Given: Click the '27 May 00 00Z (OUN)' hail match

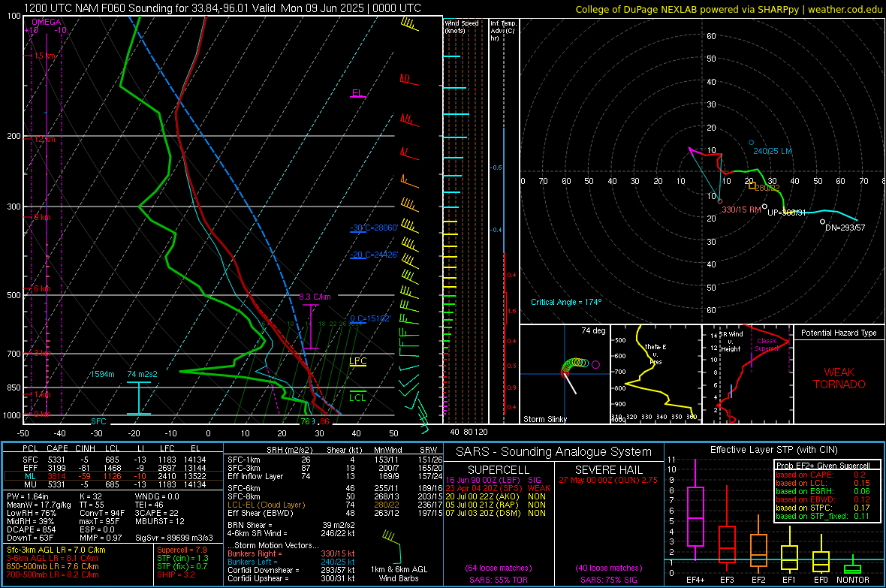Looking at the screenshot, I should tap(608, 480).
